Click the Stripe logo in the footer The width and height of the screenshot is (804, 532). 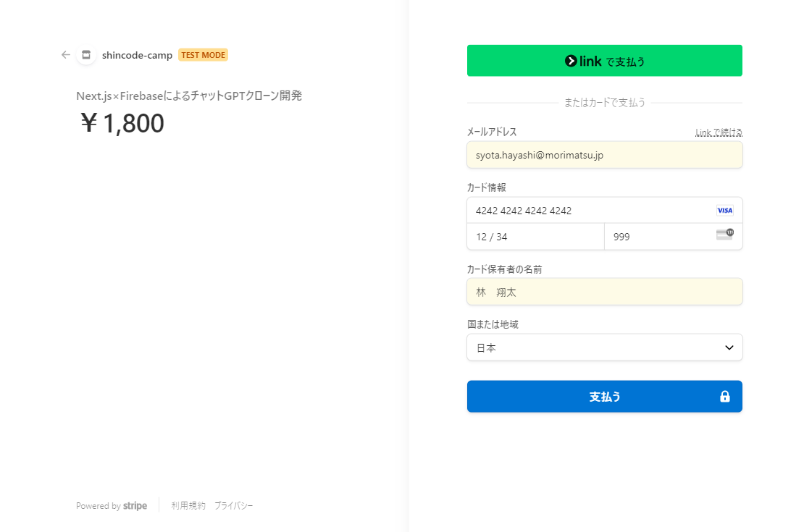pos(135,505)
